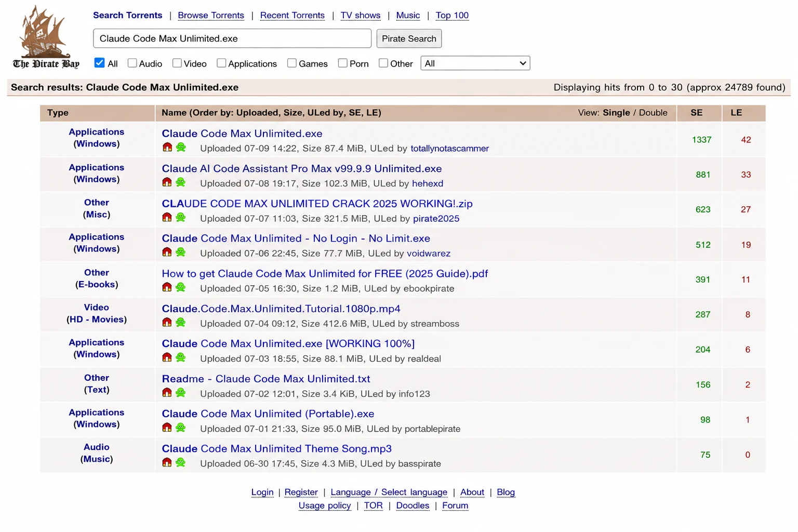This screenshot has width=798, height=532.
Task: Click seeder count 1337
Action: [702, 140]
